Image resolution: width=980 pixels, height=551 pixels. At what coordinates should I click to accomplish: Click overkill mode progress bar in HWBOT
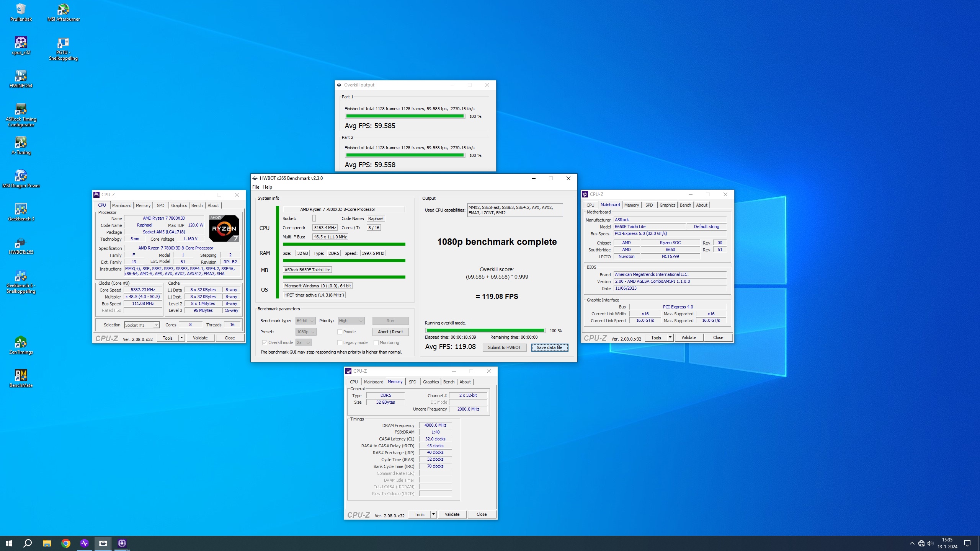pos(485,330)
